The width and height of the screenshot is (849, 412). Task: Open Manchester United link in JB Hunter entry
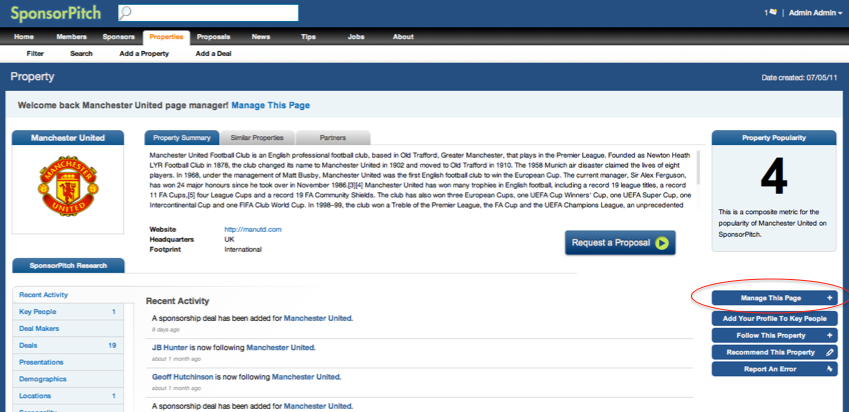point(281,348)
